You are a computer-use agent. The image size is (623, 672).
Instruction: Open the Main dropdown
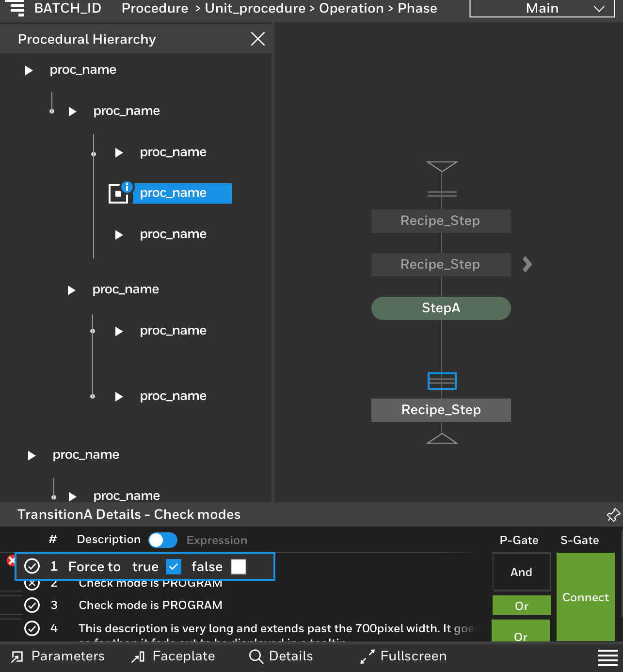point(542,8)
